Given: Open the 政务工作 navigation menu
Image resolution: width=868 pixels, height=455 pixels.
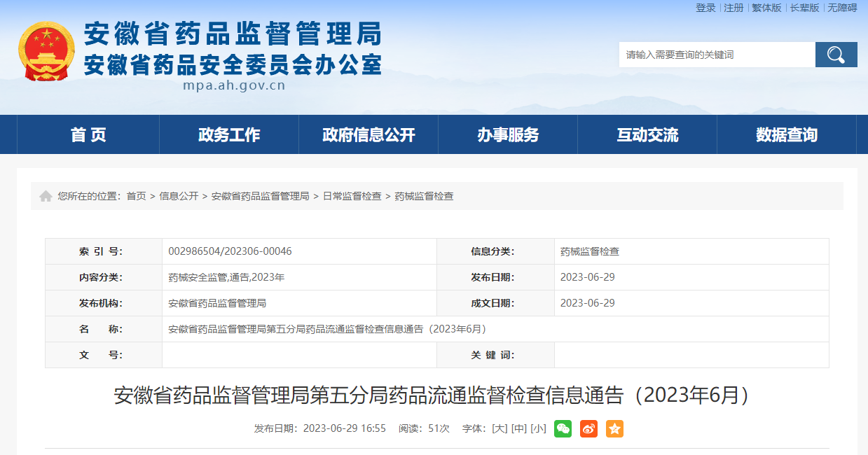Looking at the screenshot, I should click(229, 135).
